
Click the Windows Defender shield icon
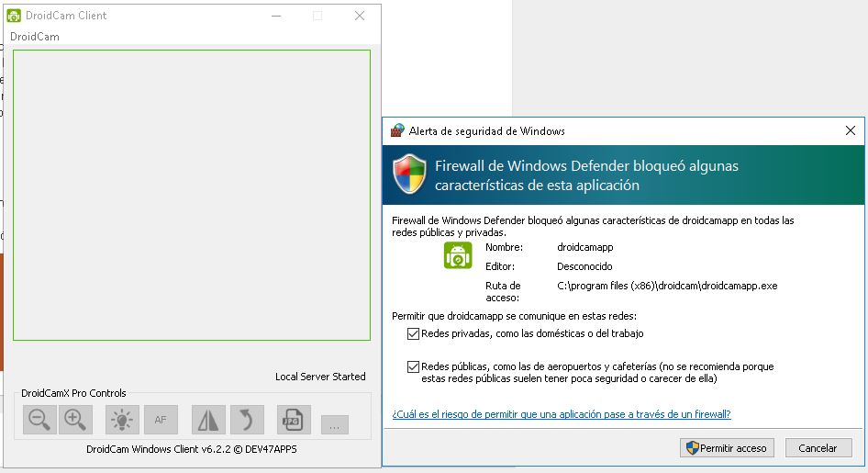coord(409,174)
